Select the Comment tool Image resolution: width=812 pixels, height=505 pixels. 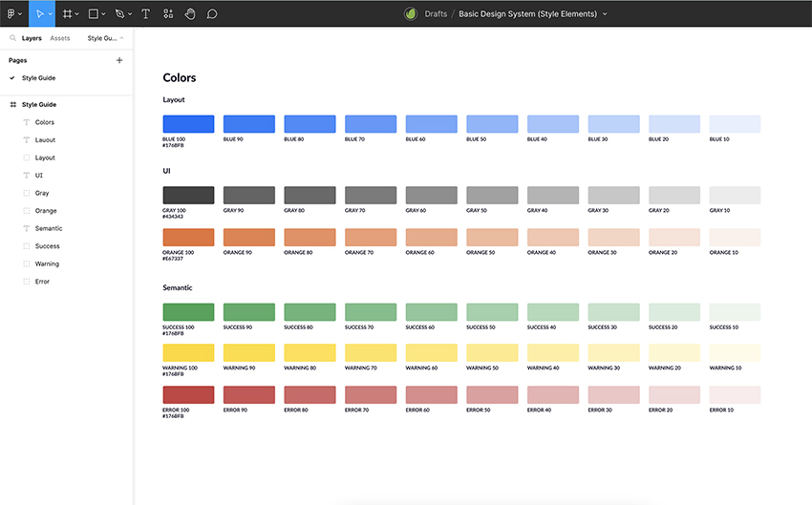coord(212,14)
